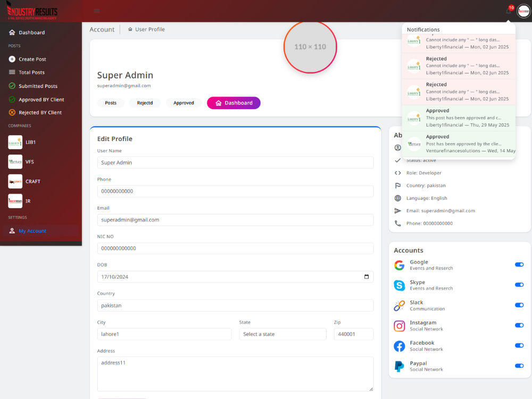Screen dimensions: 532x399
Task: Toggle the Paypal account switch
Action: (x=519, y=366)
